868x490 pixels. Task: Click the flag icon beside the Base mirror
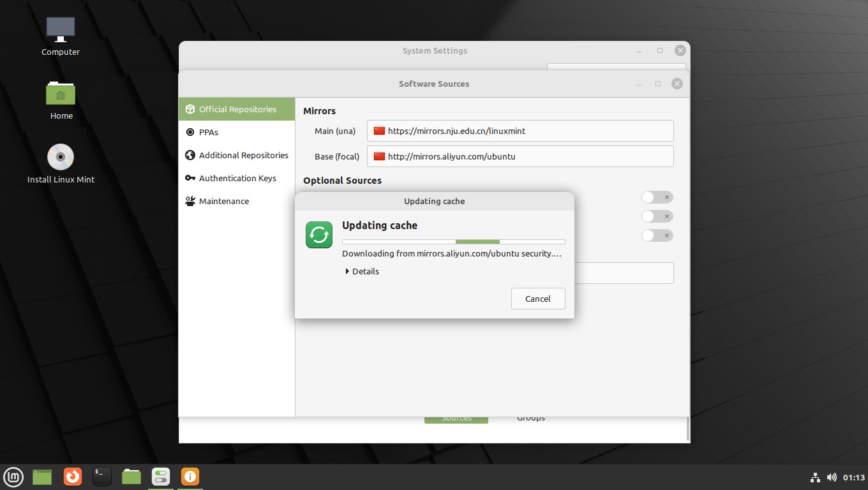pos(379,156)
